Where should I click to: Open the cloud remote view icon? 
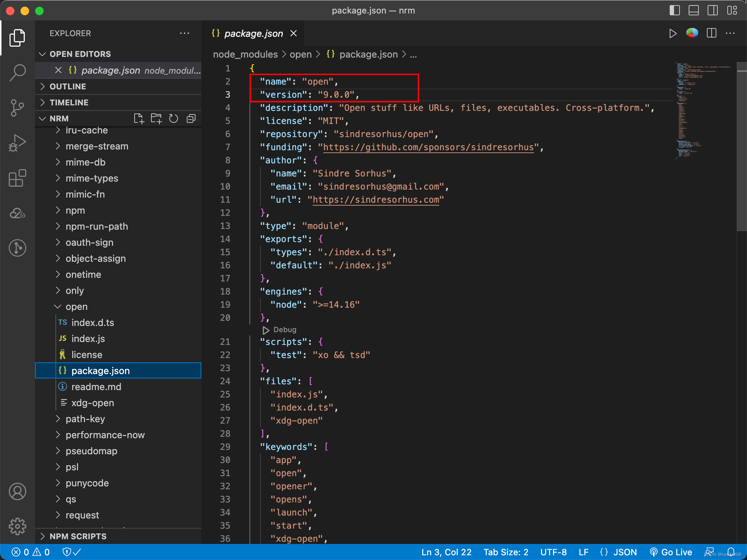[x=17, y=213]
